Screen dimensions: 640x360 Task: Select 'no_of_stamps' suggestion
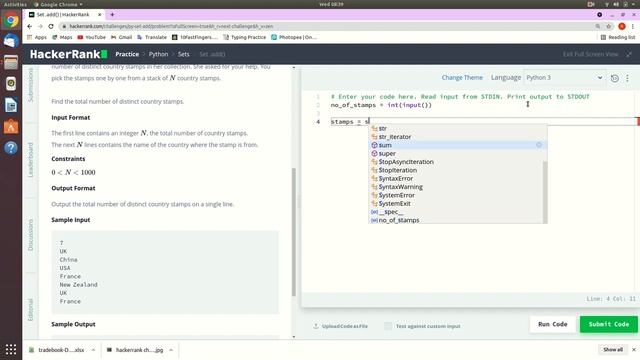point(457,220)
